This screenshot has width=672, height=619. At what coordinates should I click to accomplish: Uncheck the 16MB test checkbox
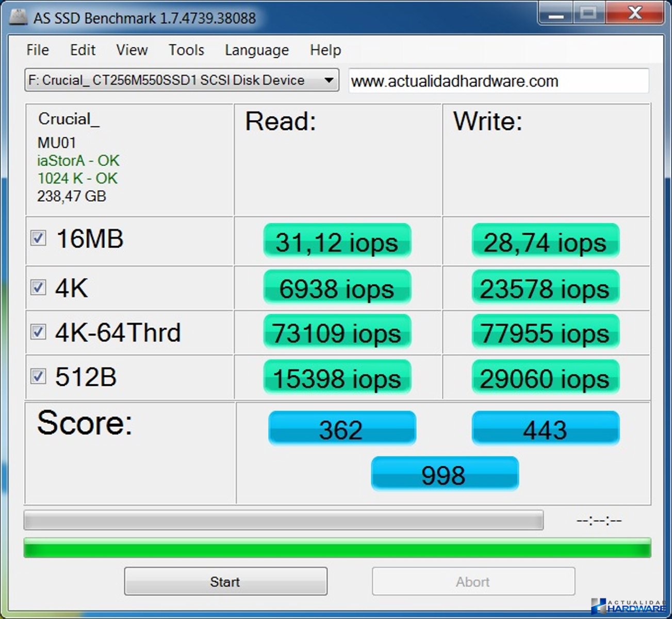(x=39, y=238)
